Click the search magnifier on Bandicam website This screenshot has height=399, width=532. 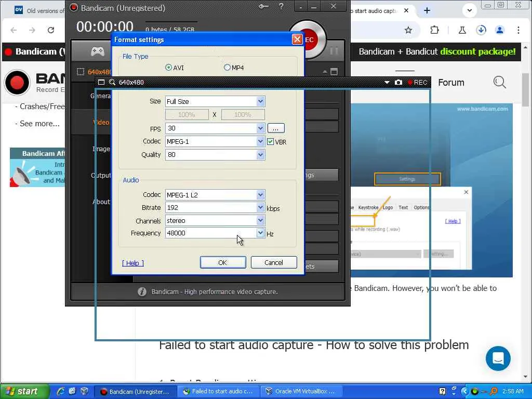pos(499,82)
